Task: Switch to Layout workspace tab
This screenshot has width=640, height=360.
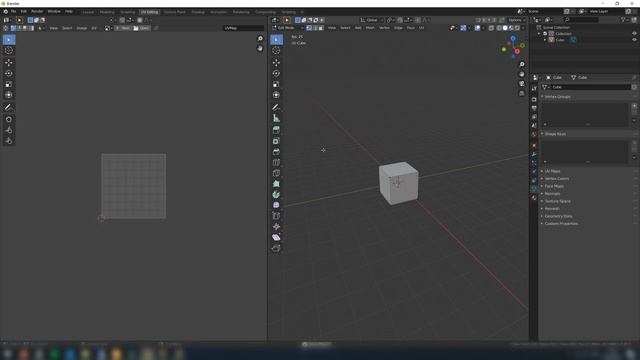Action: point(88,12)
